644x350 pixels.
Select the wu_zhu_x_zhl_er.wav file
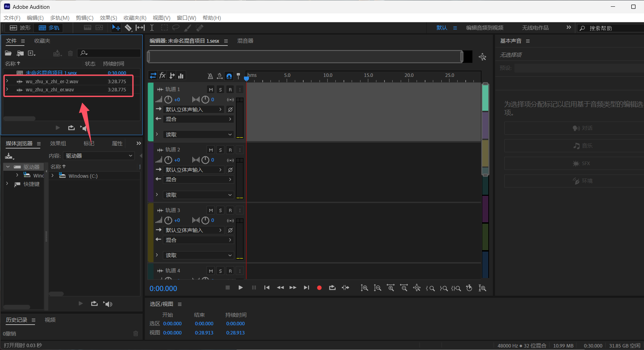click(x=50, y=90)
